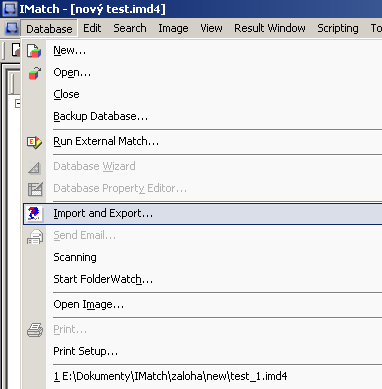The image size is (382, 389).
Task: Open the Edit menu
Action: pos(92,28)
